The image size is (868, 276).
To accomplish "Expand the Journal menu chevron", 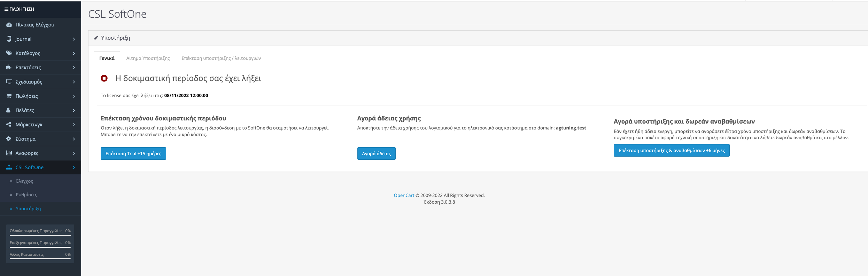I will coord(74,39).
